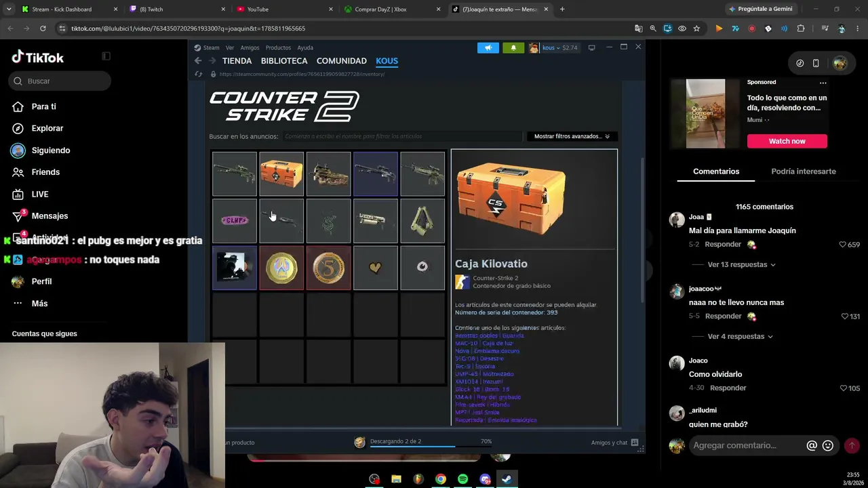Select the heart charm inventory item

click(x=376, y=268)
